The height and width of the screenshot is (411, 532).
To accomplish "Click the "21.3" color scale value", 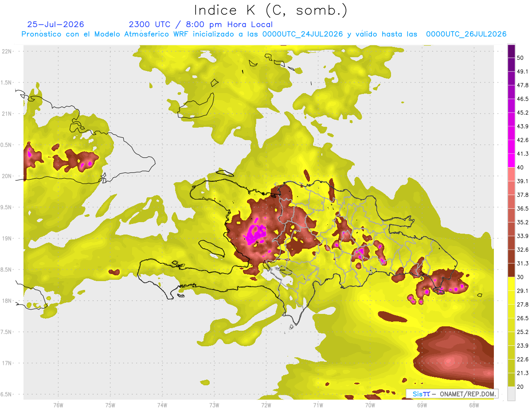I will pyautogui.click(x=523, y=373).
